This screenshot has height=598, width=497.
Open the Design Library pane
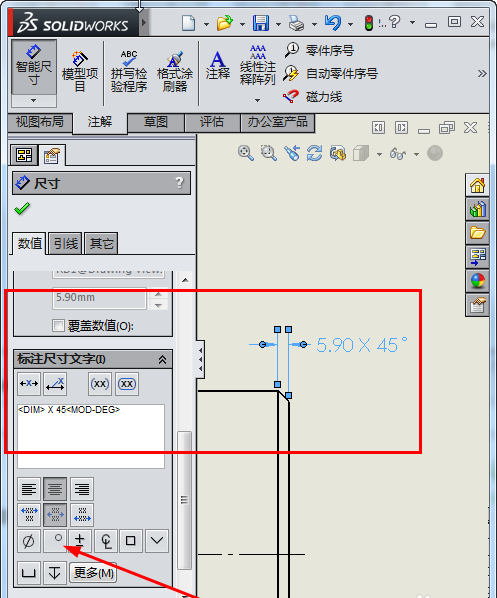pyautogui.click(x=477, y=209)
